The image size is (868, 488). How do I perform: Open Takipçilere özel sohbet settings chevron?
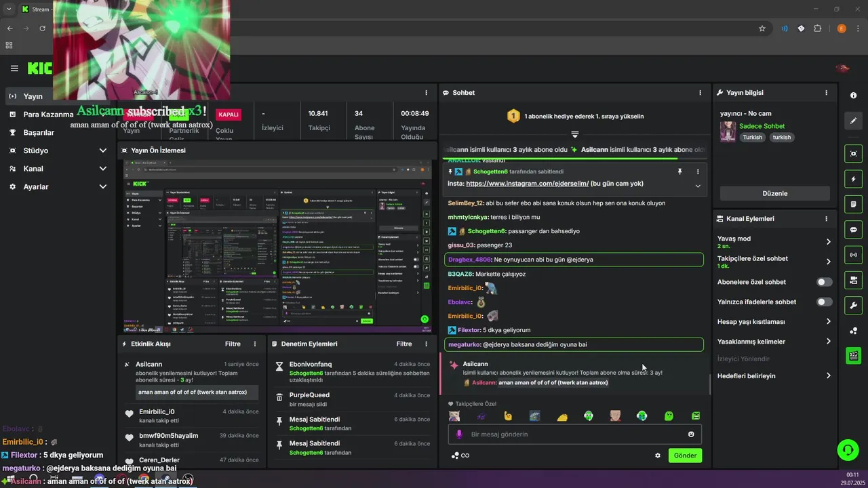tap(828, 262)
